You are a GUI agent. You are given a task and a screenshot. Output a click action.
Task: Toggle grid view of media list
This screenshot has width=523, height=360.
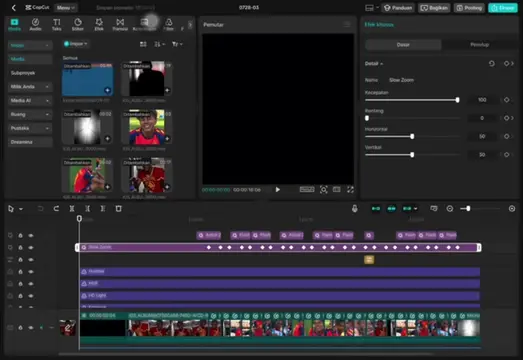pyautogui.click(x=143, y=44)
